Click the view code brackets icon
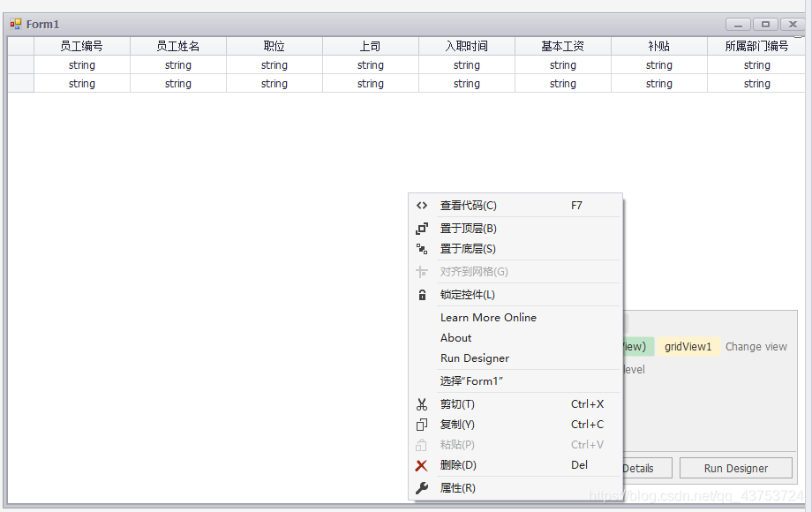Image resolution: width=812 pixels, height=512 pixels. point(422,206)
